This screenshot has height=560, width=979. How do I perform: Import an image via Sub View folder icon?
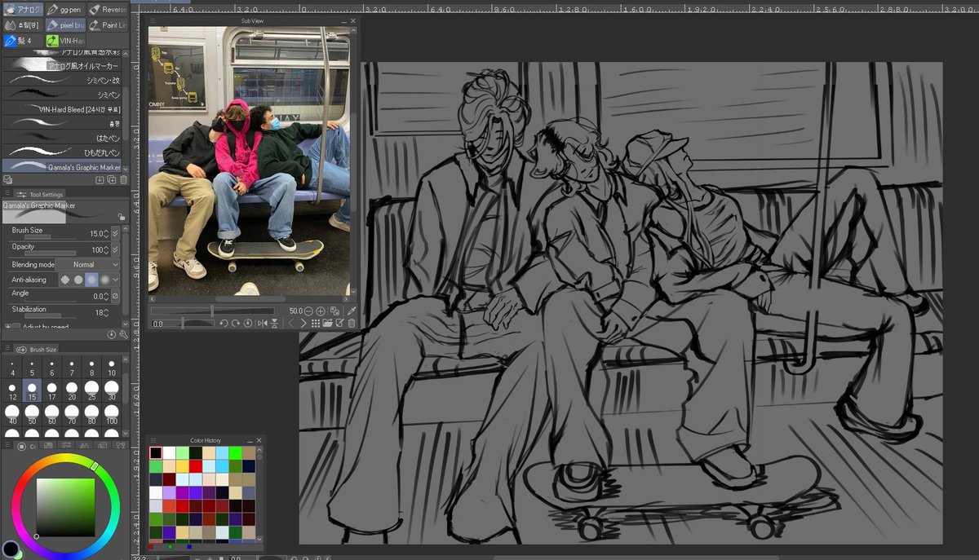point(328,324)
